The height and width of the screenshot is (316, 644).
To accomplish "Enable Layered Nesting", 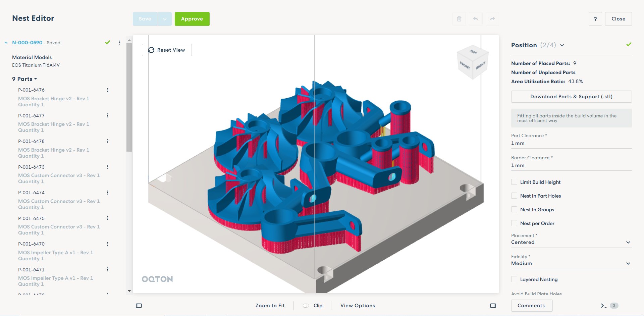I will coord(514,279).
